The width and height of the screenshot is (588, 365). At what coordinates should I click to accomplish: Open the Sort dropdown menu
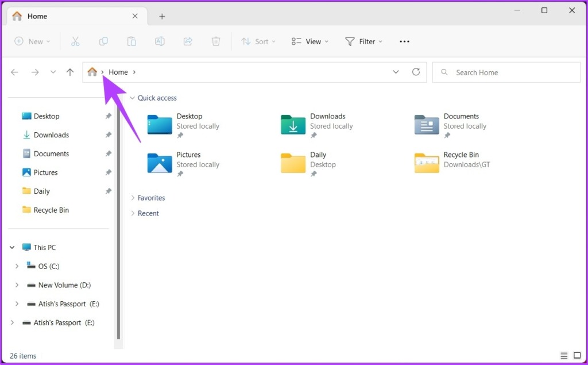(x=258, y=41)
